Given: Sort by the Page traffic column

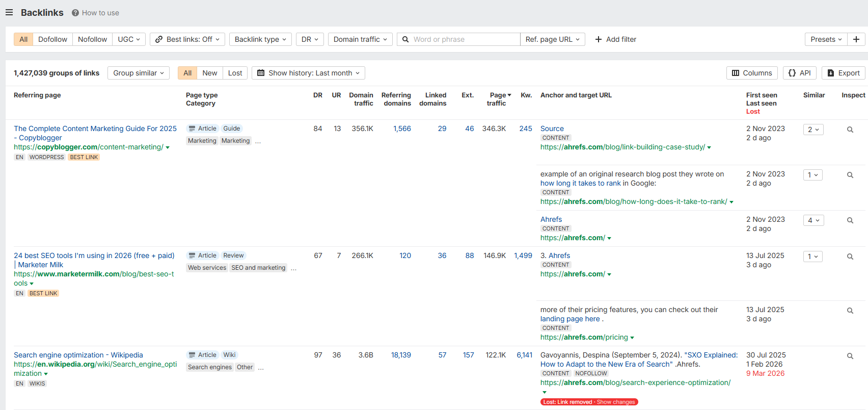Looking at the screenshot, I should (x=499, y=99).
